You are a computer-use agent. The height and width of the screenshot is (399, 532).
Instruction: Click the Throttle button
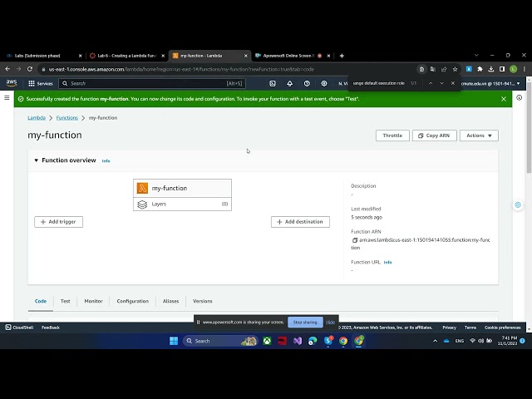[392, 135]
